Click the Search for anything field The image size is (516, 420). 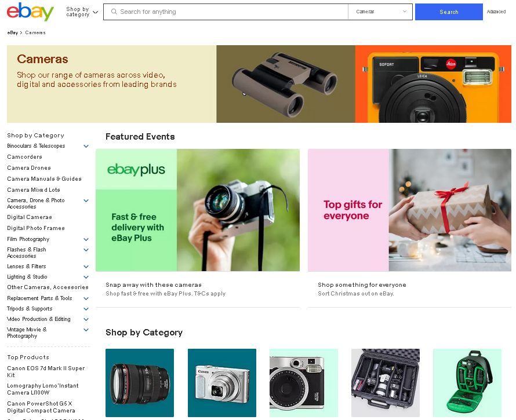tap(226, 12)
